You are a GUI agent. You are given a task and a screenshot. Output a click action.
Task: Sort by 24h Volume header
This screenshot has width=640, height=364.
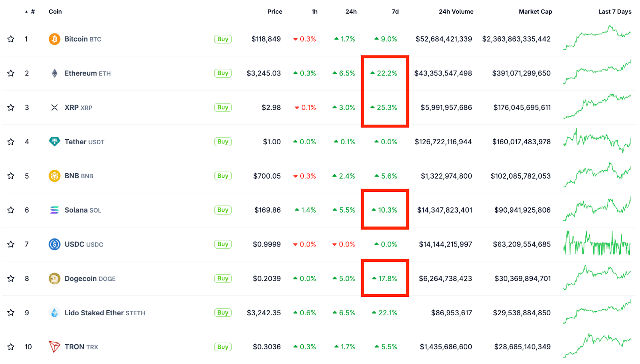(x=456, y=12)
